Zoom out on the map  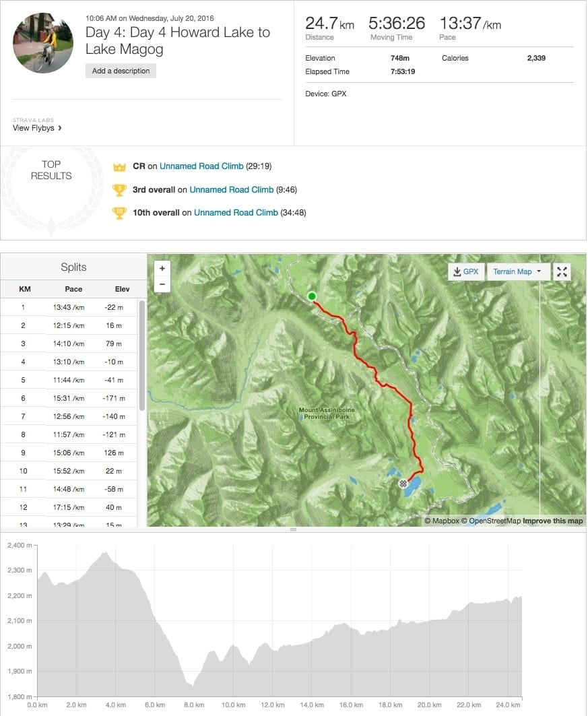tap(162, 284)
